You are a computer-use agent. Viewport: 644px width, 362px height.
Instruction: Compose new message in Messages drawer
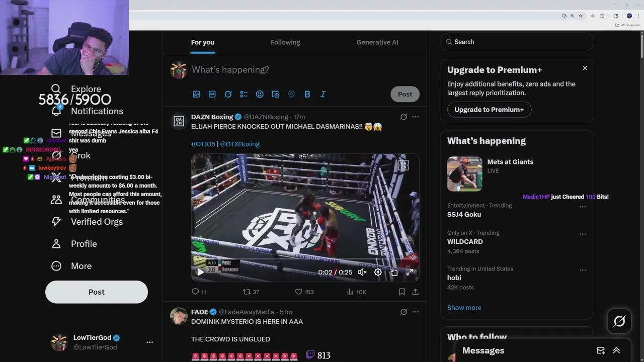[x=601, y=350]
